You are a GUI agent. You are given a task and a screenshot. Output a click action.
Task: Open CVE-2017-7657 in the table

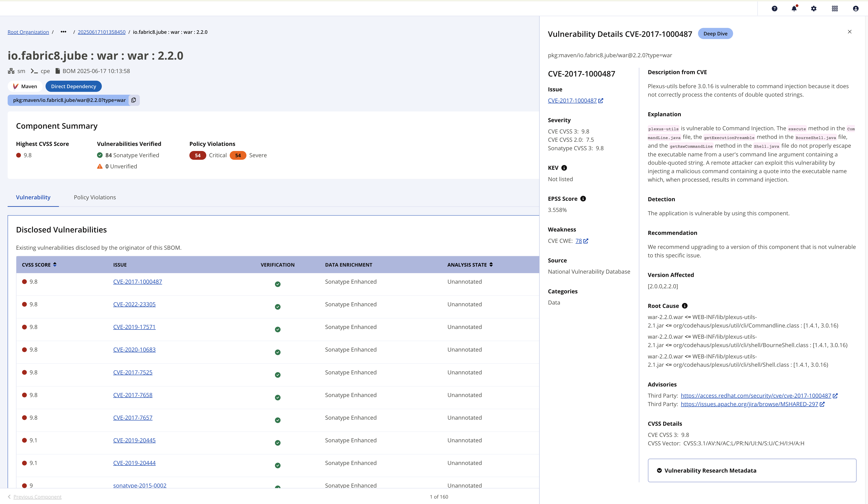tap(133, 417)
